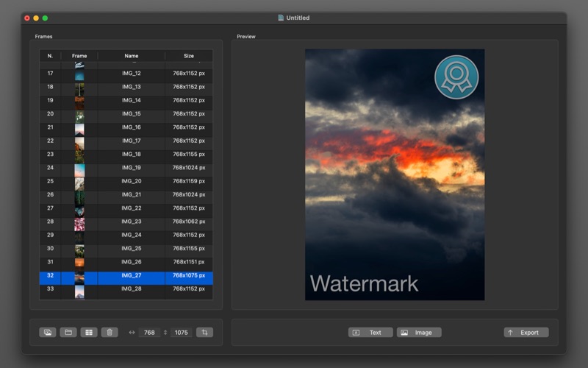Image resolution: width=588 pixels, height=368 pixels.
Task: Delete selected frame with trash icon
Action: point(110,333)
